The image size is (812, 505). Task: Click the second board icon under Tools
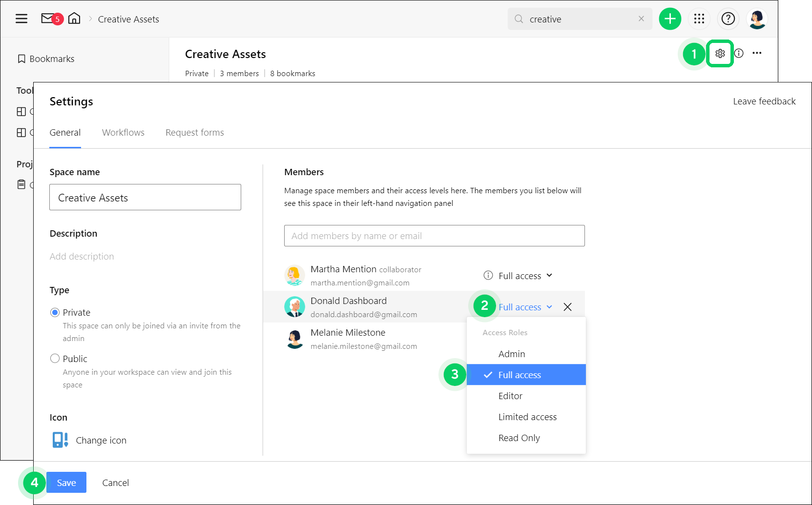coord(21,133)
